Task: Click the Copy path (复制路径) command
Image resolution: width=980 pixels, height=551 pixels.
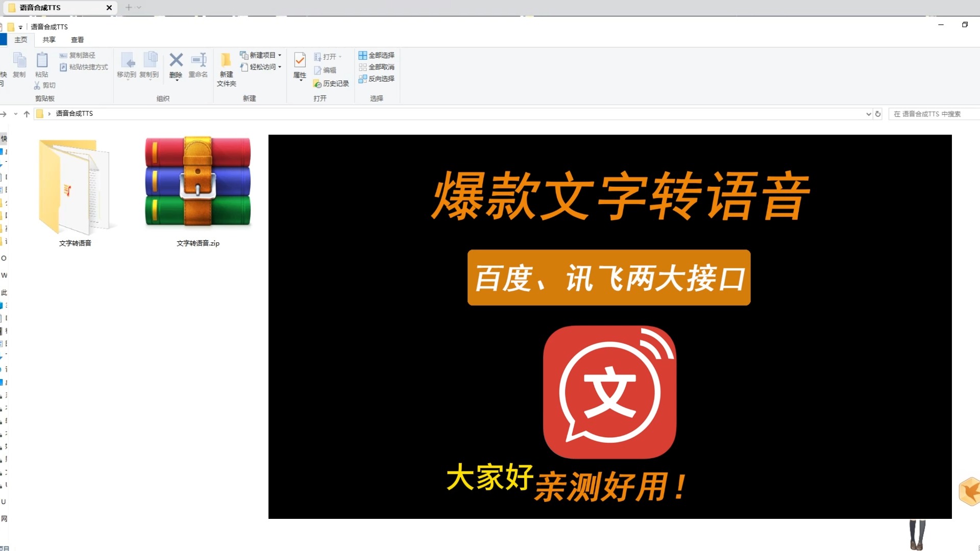Action: 77,55
